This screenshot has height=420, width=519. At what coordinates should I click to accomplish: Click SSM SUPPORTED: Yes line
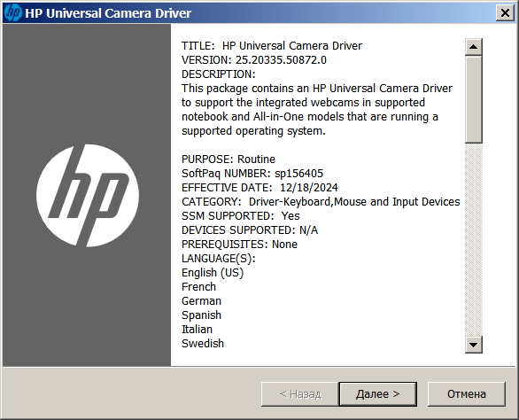241,216
